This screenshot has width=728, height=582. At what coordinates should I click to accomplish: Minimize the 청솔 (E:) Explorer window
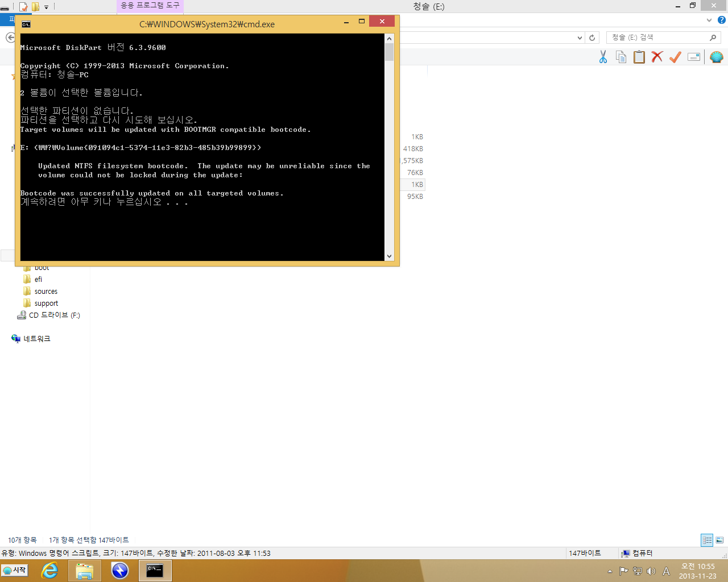[x=677, y=6]
